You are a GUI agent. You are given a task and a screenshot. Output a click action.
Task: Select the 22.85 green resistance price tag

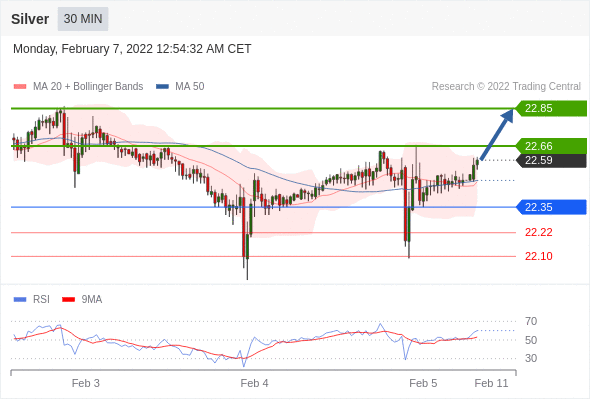coord(551,108)
